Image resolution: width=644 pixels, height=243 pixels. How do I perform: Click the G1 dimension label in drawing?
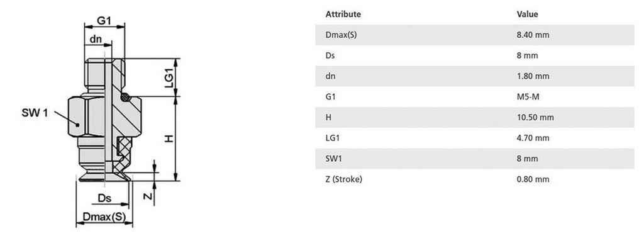click(104, 21)
